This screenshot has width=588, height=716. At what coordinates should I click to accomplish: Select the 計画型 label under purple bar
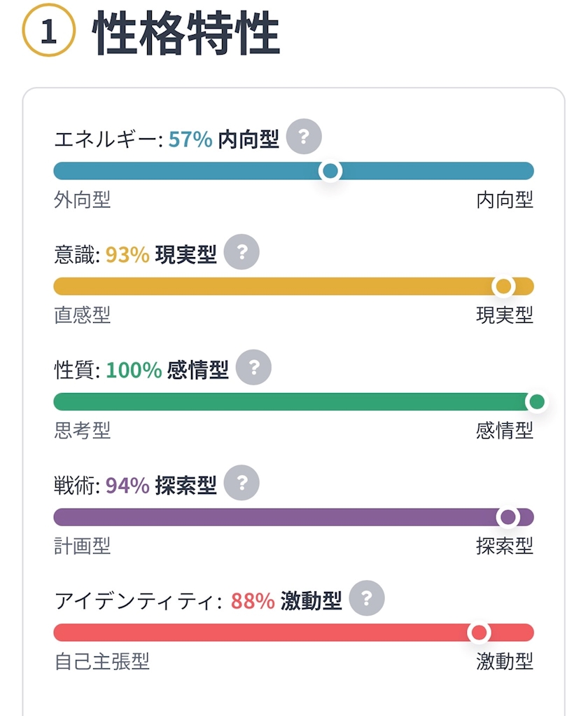[x=82, y=546]
